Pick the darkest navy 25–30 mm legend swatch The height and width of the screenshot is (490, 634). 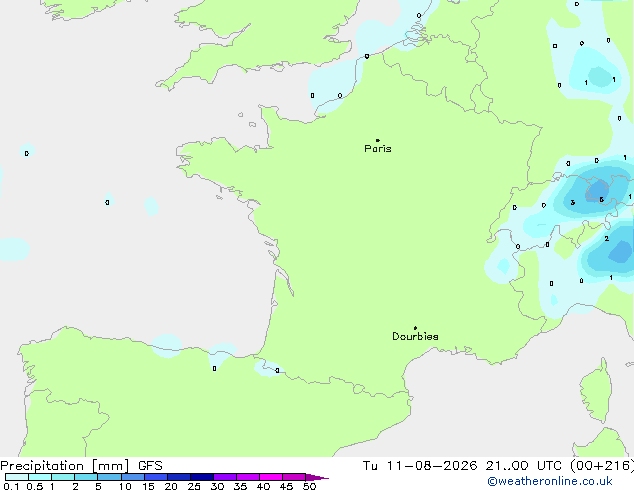coord(202,477)
